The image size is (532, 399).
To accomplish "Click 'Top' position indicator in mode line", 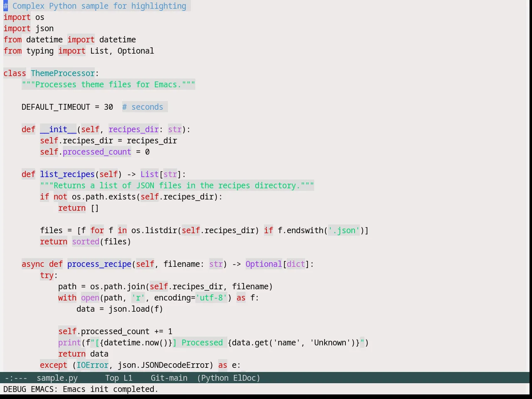I will click(112, 378).
